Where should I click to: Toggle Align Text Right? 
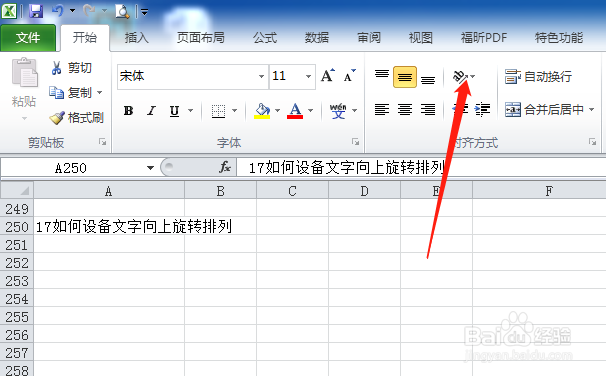(428, 110)
